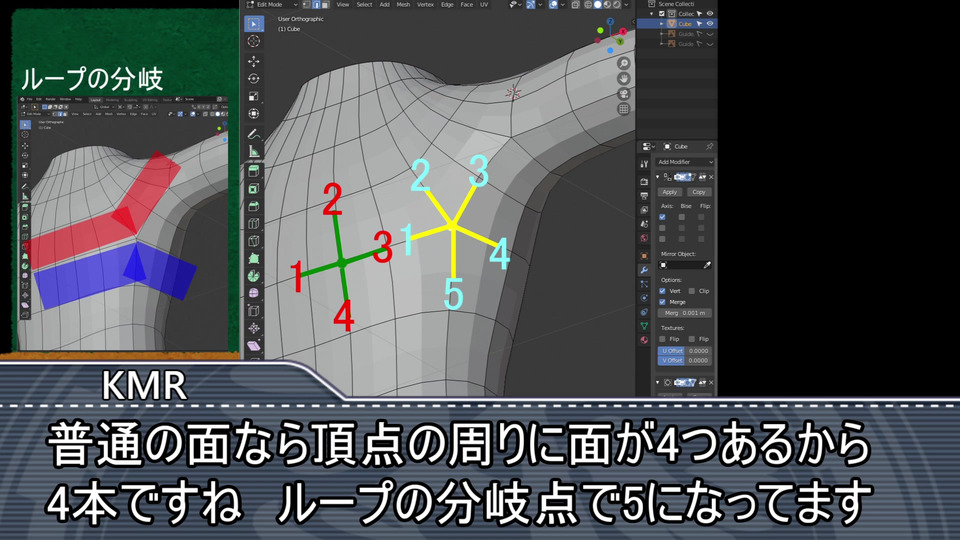Open the viewport shading options dropdown
Screen dimensions: 960x540
click(x=626, y=4)
